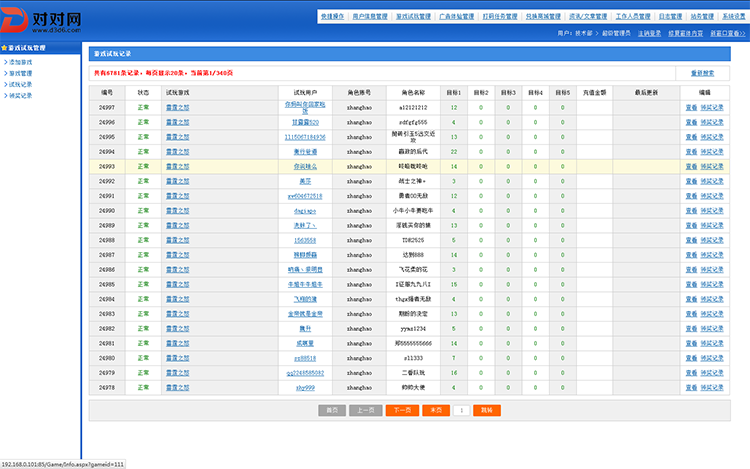Open the trial user link in row 24991

pyautogui.click(x=305, y=196)
